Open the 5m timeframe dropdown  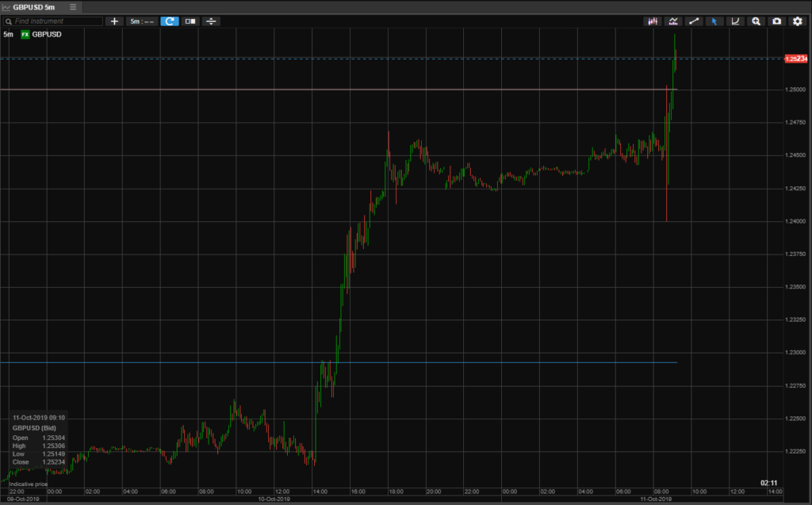(141, 21)
